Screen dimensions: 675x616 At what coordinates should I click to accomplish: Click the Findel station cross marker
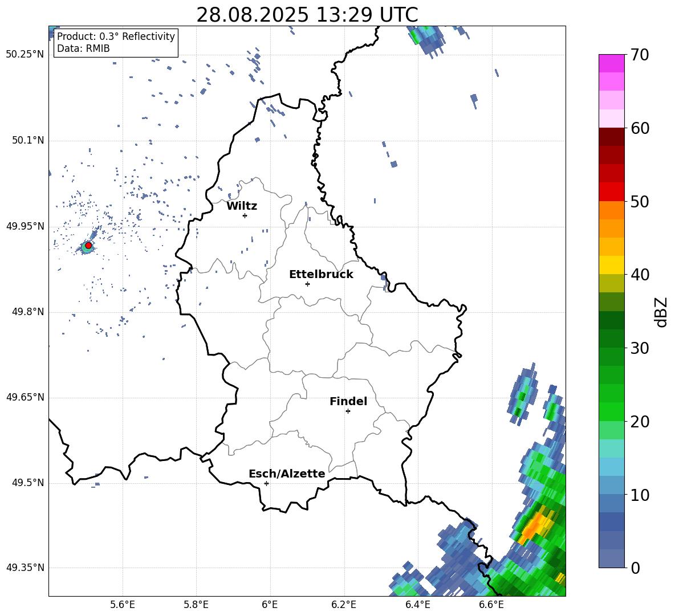348,411
